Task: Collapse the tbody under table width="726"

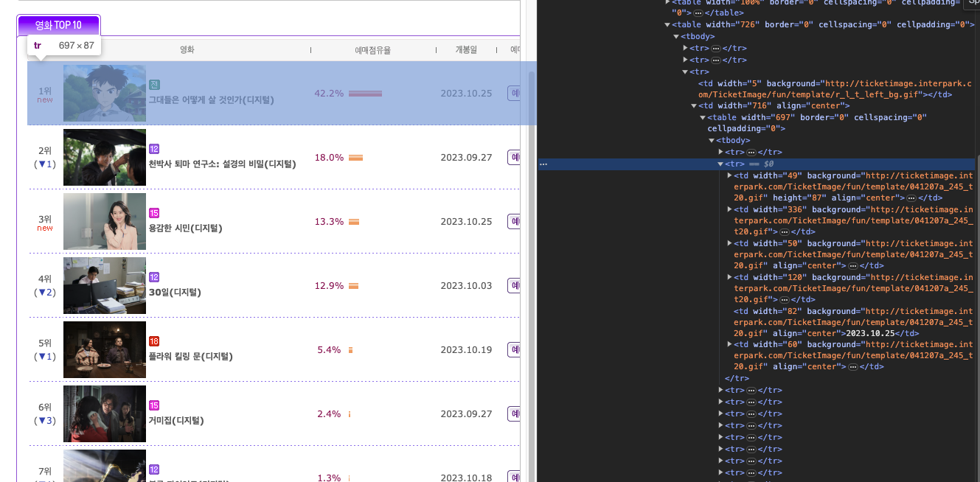Action: pos(676,36)
